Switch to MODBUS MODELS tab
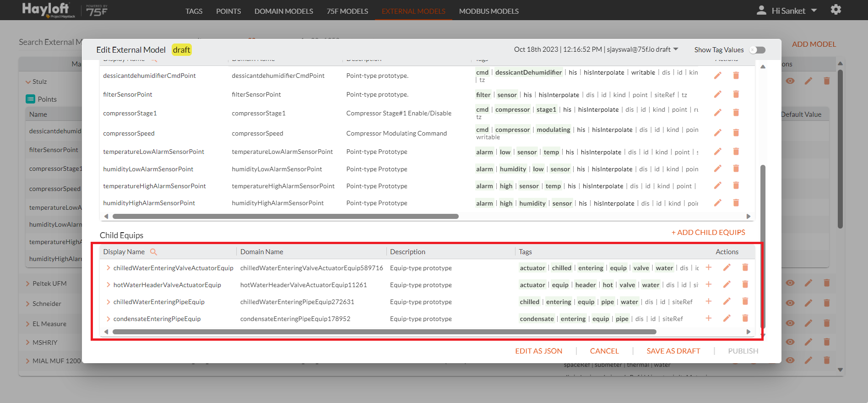This screenshot has width=868, height=403. [x=489, y=11]
